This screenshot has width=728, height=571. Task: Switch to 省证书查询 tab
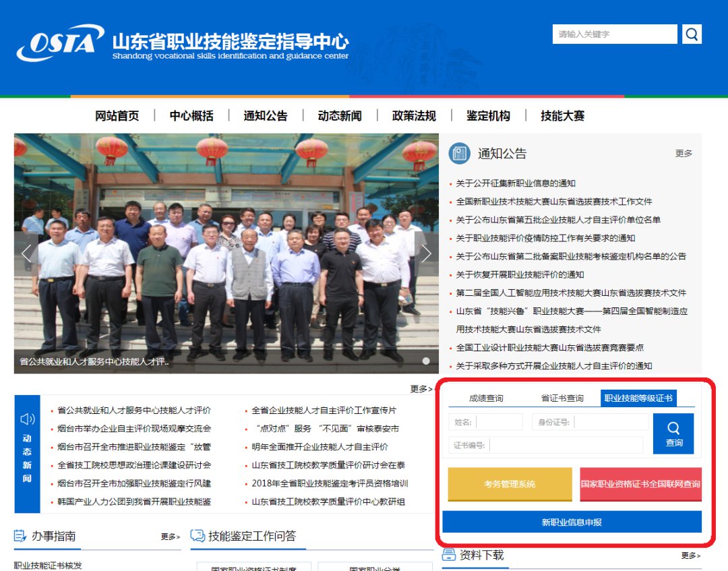click(562, 398)
